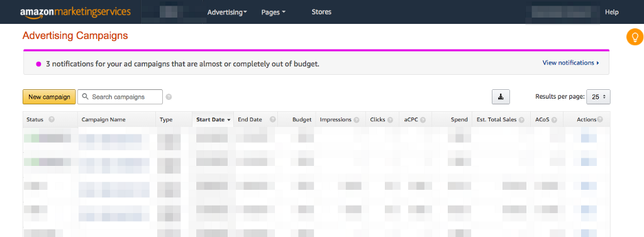The height and width of the screenshot is (237, 644).
Task: Sort by the Status column header text
Action: (35, 119)
